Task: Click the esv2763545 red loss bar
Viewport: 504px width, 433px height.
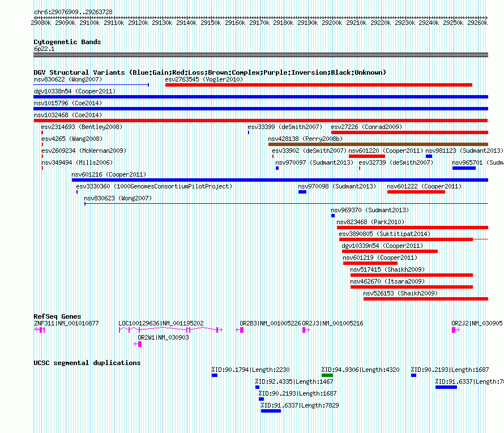Action: pyautogui.click(x=319, y=85)
